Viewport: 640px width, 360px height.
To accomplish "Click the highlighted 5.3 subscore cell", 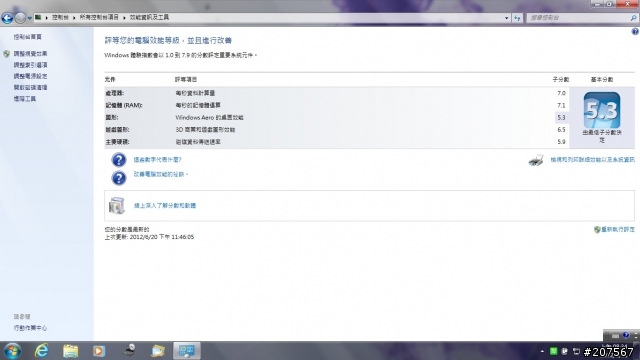I will pyautogui.click(x=562, y=118).
